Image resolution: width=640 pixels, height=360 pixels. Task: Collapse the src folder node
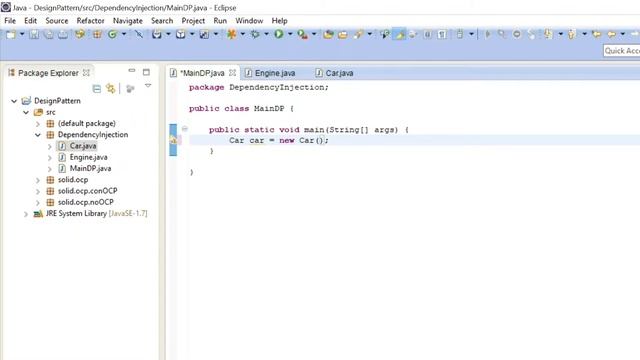[26, 112]
